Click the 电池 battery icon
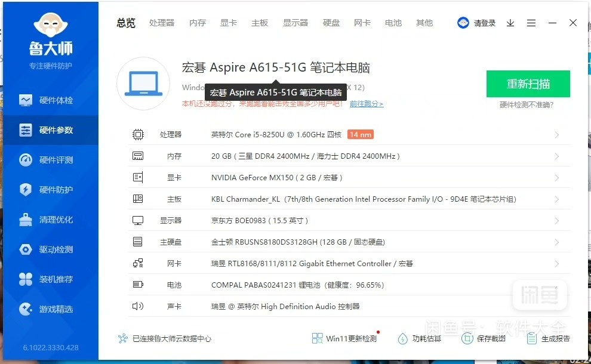 138,285
